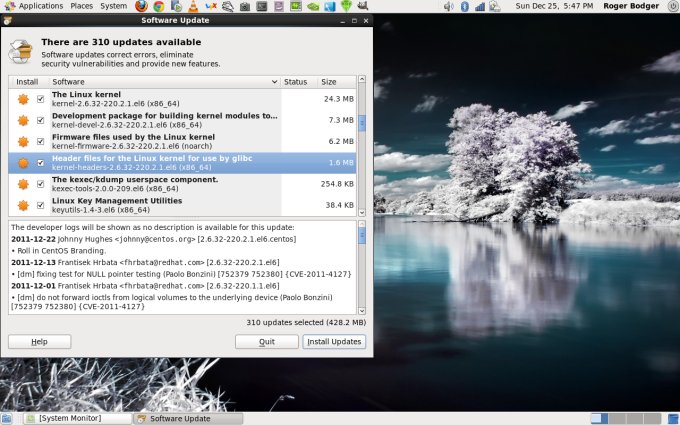Select Software Update in the taskbar
The height and width of the screenshot is (425, 680).
coord(188,418)
